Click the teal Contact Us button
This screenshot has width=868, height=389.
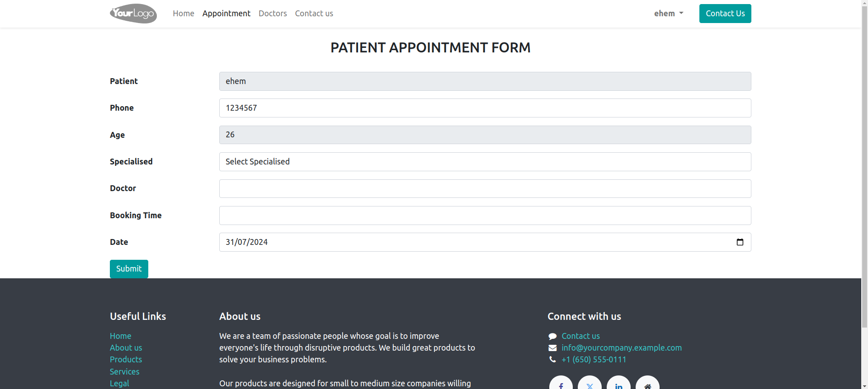[x=725, y=14]
